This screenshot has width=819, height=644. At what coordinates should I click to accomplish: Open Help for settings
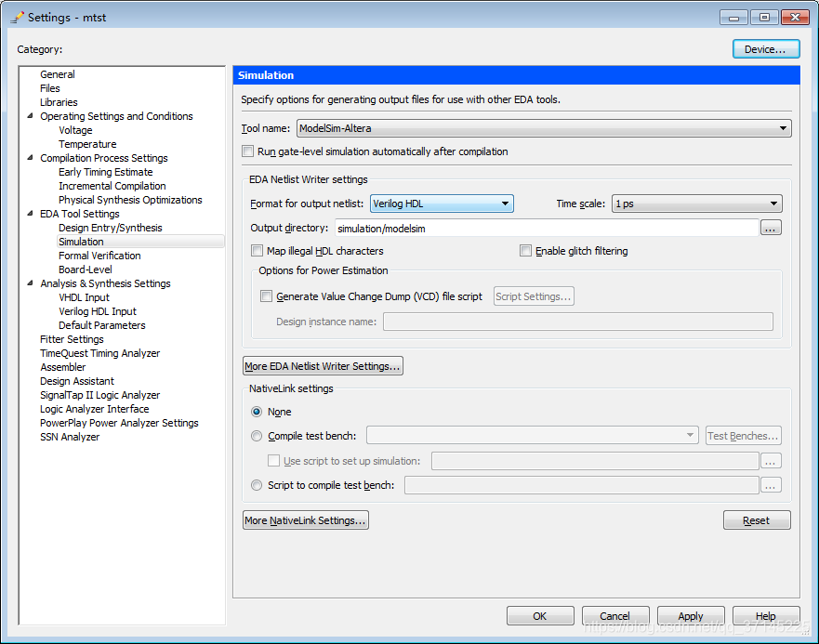766,616
